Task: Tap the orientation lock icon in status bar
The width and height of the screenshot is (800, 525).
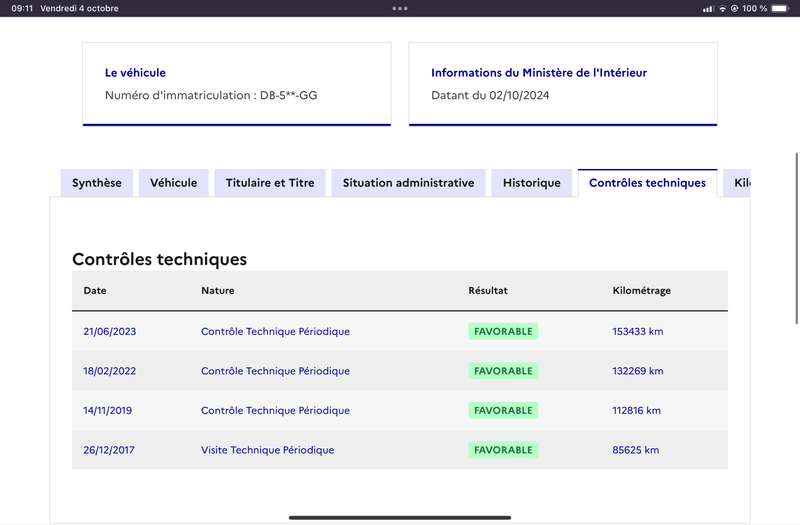Action: (735, 9)
